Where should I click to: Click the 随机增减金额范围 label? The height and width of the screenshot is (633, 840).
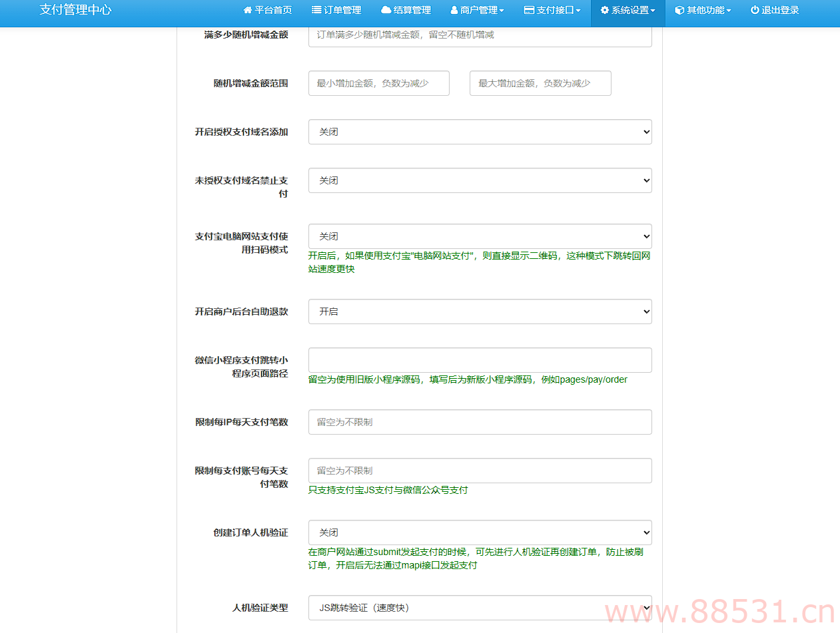[x=250, y=83]
